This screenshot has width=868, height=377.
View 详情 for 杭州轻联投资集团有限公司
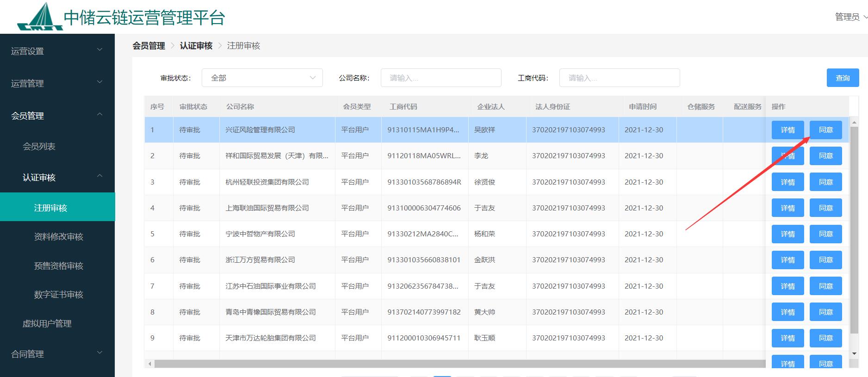click(x=787, y=182)
